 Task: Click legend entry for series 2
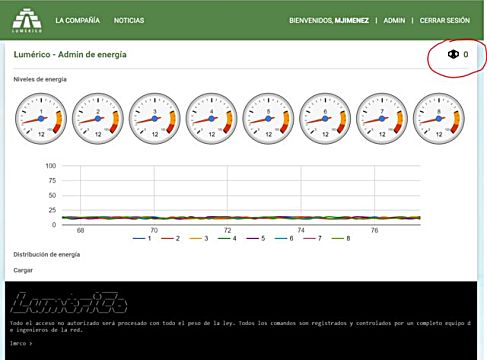click(170, 238)
